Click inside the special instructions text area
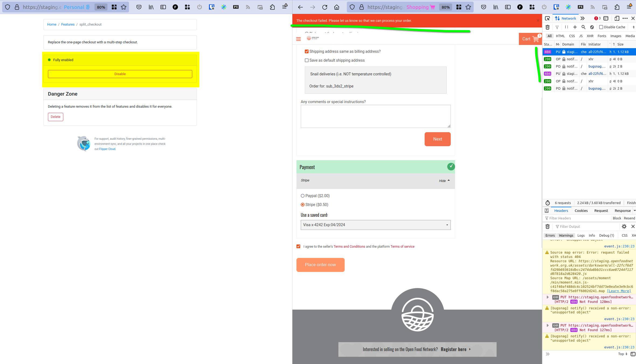 tap(375, 116)
